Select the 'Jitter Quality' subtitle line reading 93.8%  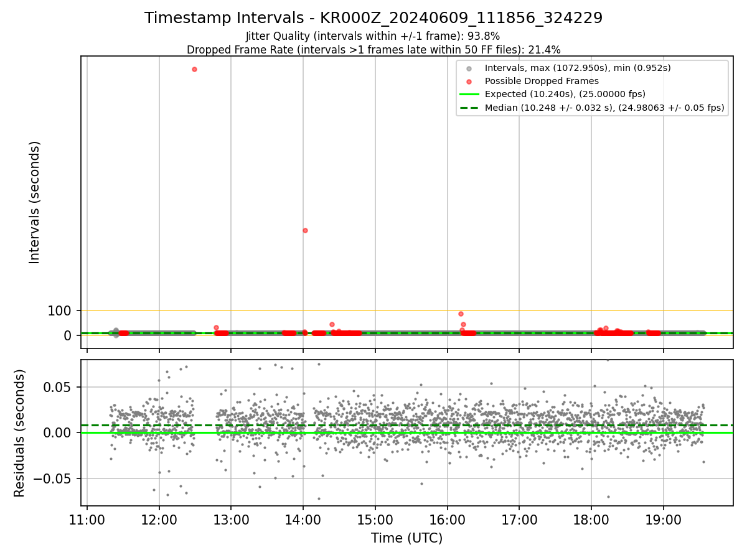(x=373, y=36)
